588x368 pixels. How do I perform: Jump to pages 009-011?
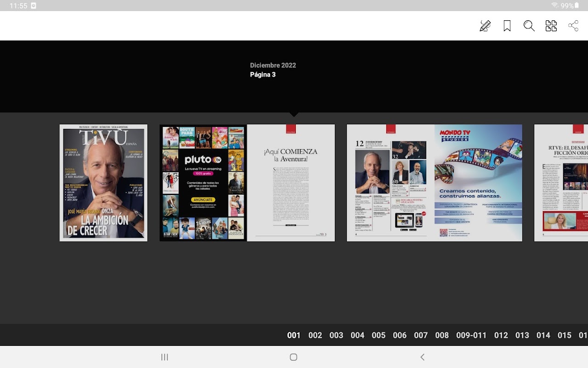(471, 335)
